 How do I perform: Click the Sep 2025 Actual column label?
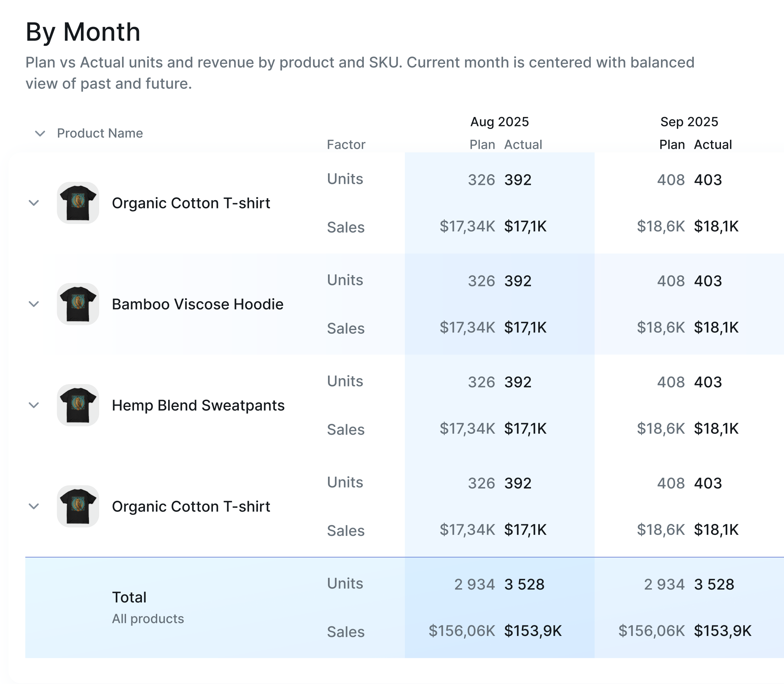point(713,145)
